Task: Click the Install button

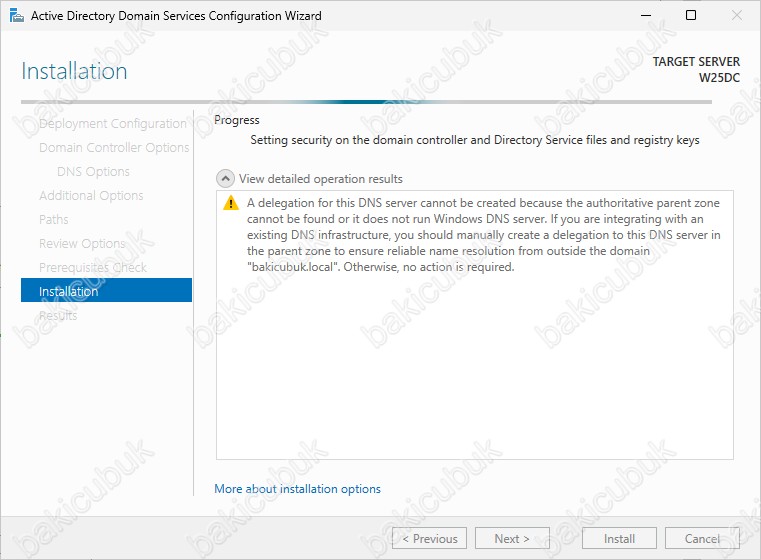Action: coord(619,538)
